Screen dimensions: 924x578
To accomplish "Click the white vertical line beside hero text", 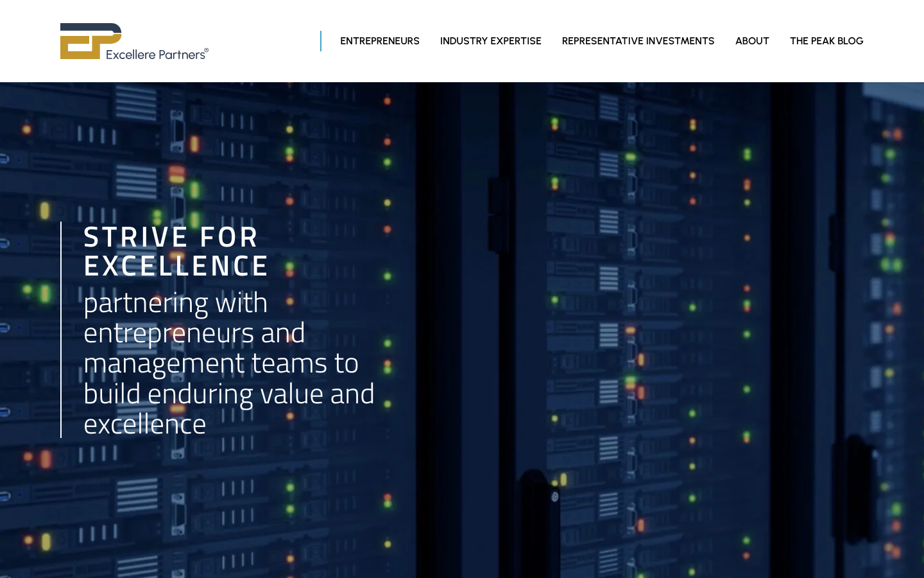I will pos(61,329).
